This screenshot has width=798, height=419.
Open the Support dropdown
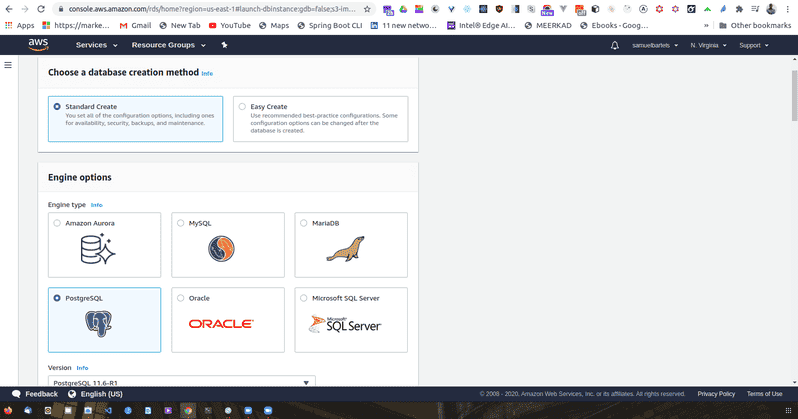753,45
